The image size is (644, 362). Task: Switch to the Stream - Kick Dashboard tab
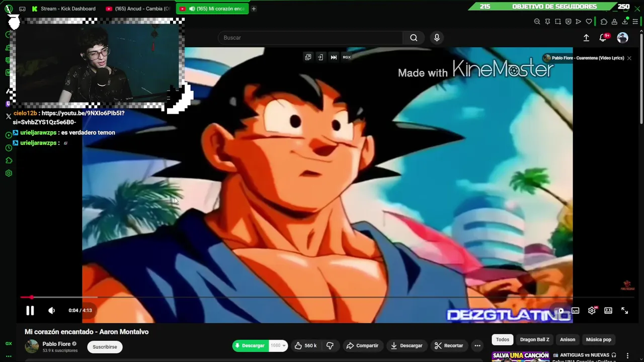(x=63, y=9)
